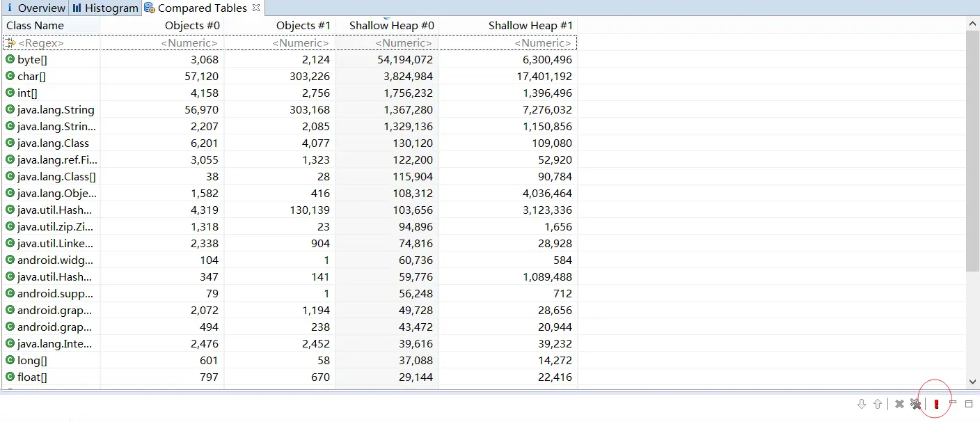The image size is (980, 422).
Task: Click the class icon beside android.widg...
Action: pyautogui.click(x=10, y=260)
